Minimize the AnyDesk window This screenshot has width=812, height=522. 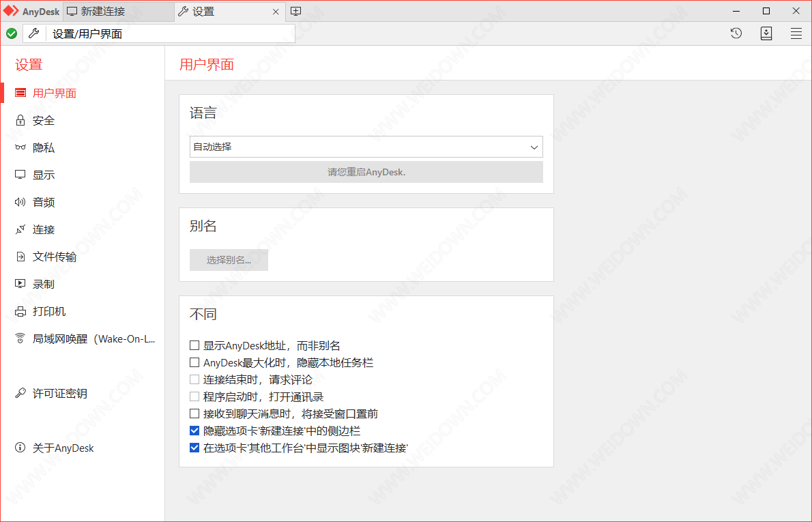point(736,11)
